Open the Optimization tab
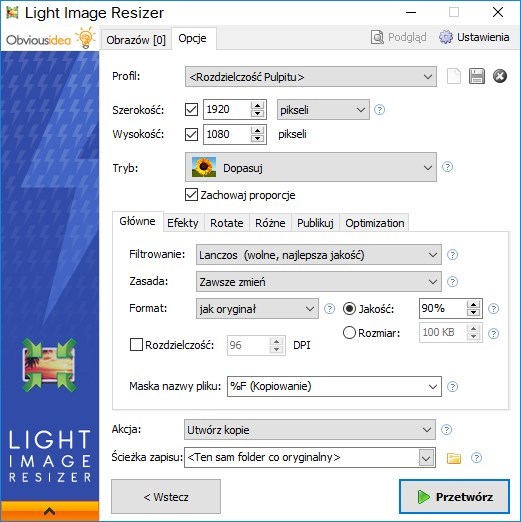The height and width of the screenshot is (522, 521). 375,223
